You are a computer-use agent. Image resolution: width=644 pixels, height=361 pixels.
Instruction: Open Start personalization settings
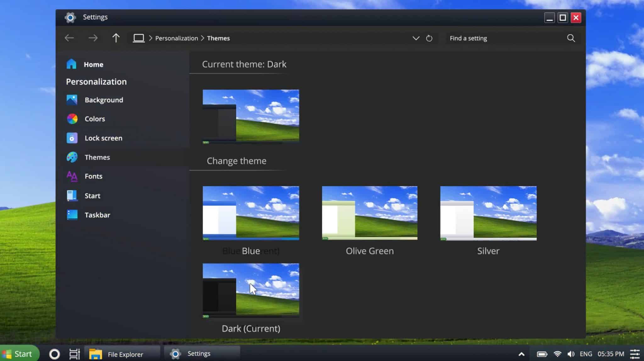tap(92, 195)
